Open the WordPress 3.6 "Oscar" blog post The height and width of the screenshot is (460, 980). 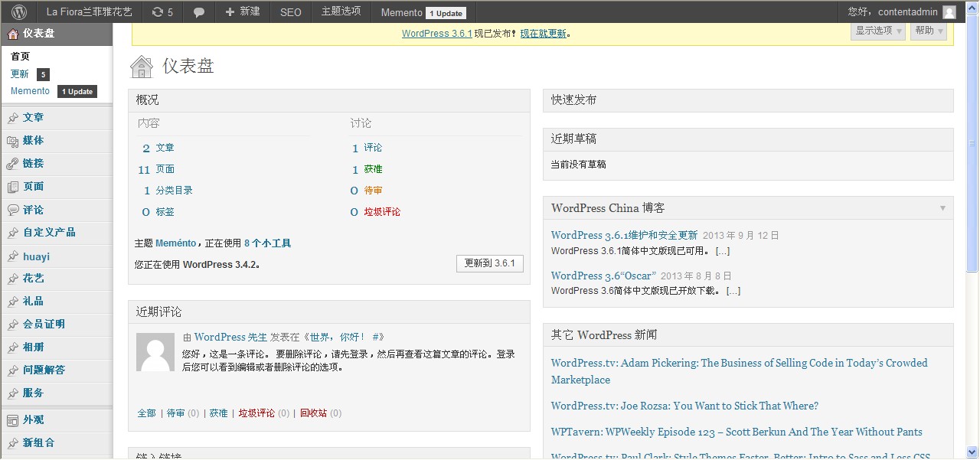pos(603,276)
